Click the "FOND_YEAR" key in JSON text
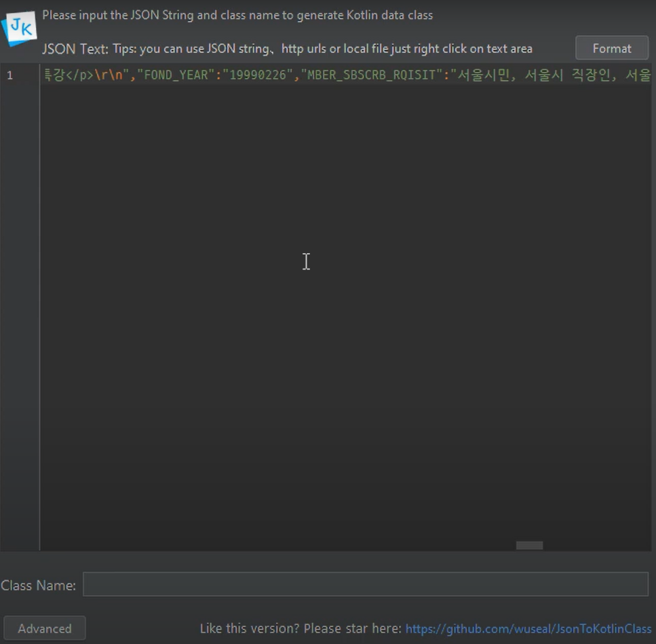The width and height of the screenshot is (656, 644). tap(176, 75)
